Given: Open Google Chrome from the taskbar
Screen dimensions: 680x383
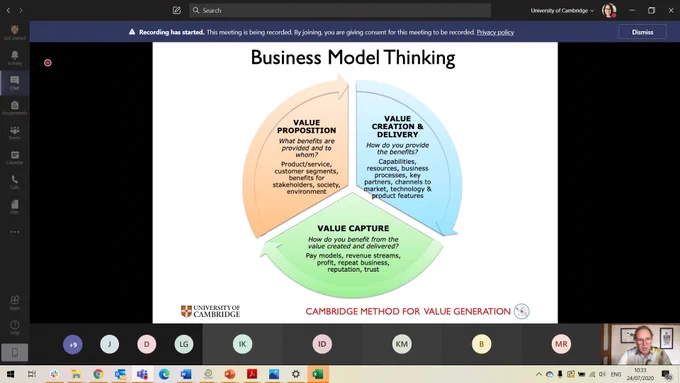Looking at the screenshot, I should [x=98, y=374].
